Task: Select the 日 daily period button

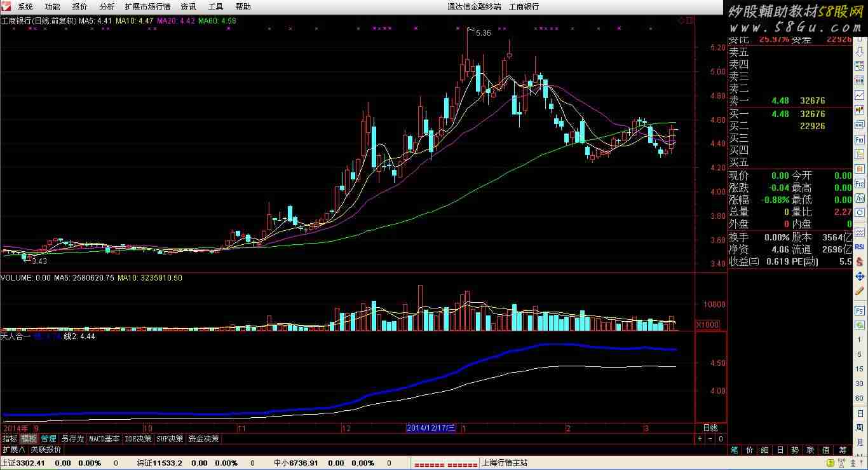Action: point(859,414)
